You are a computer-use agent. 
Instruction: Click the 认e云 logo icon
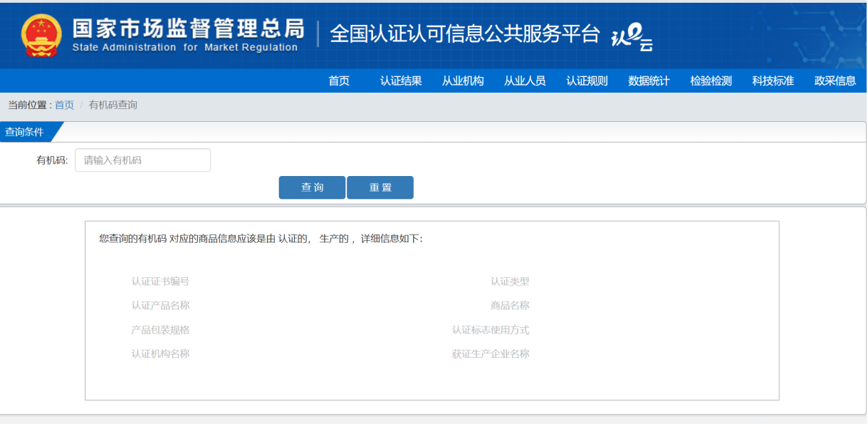632,36
